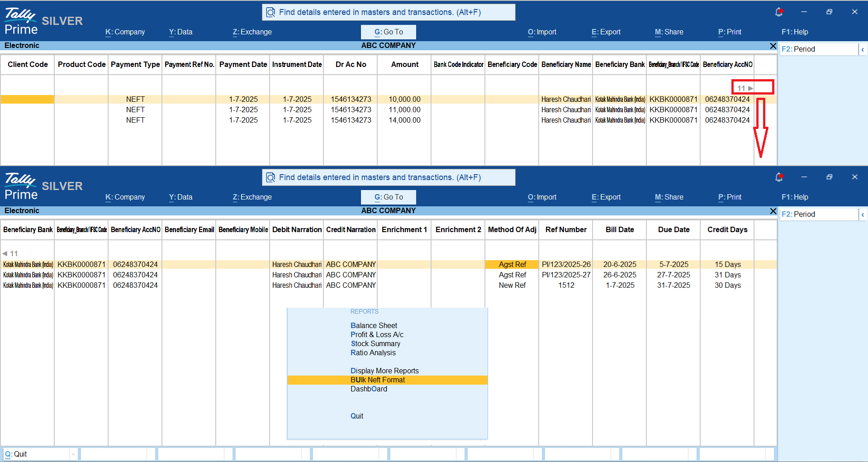Open O: Import menu in top window

[x=542, y=32]
